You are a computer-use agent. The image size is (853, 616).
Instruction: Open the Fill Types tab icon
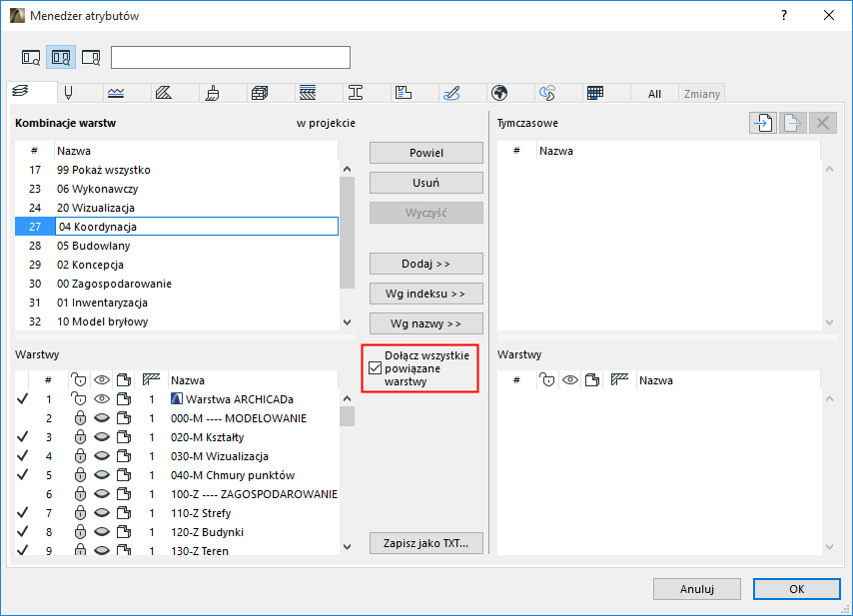164,93
